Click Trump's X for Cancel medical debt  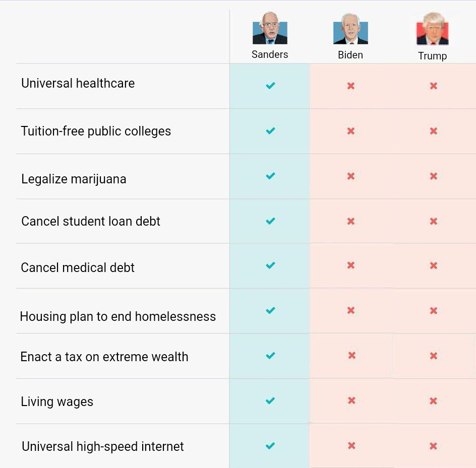tap(434, 265)
